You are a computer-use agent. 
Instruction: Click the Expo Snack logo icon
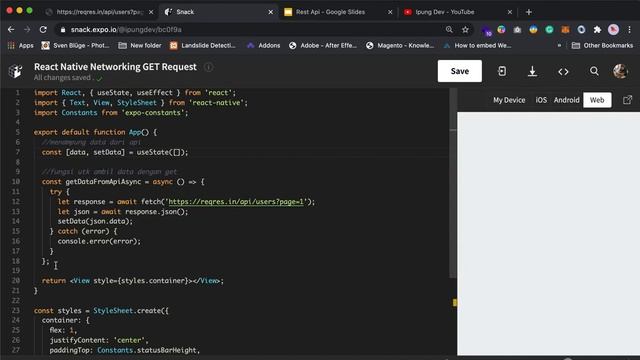(x=16, y=71)
